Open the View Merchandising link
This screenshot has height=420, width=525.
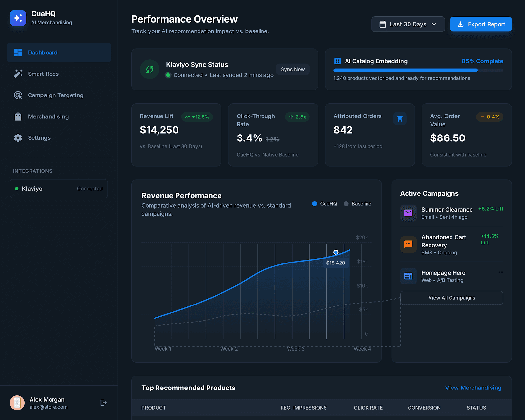pyautogui.click(x=473, y=388)
